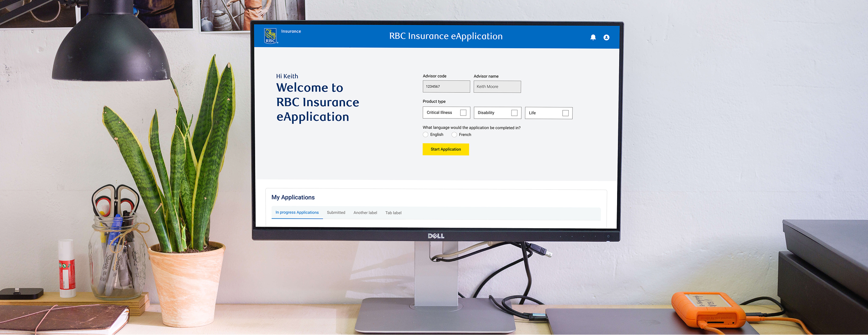Click into the Advisor code field
Screen dimensions: 868x335
(446, 87)
